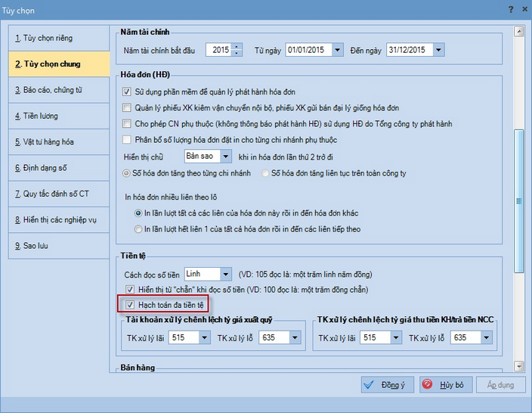The image size is (532, 413).
Task: Open xuất quỹ TK xử lý lỗ dropdown
Action: coord(295,337)
